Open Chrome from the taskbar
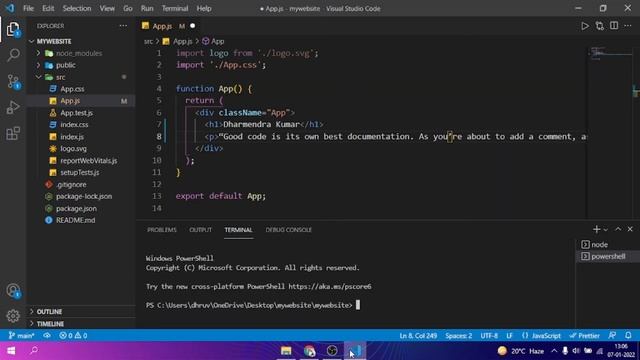 click(309, 351)
